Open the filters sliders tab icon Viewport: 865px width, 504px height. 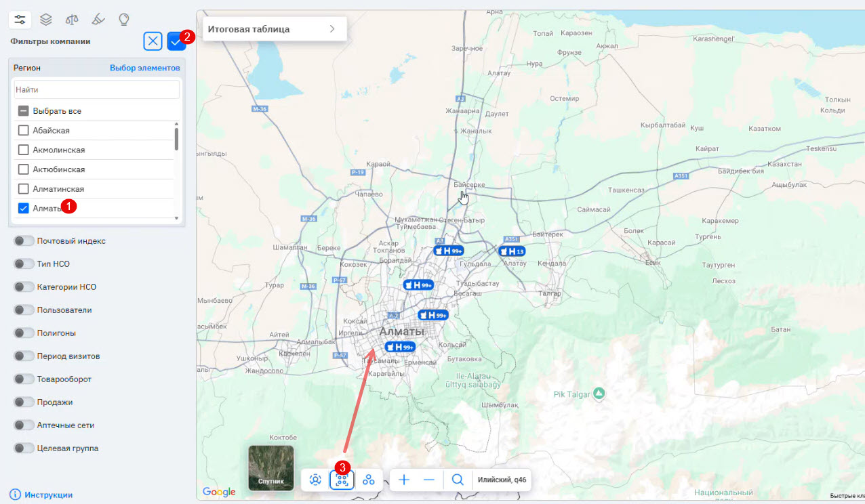click(x=20, y=19)
